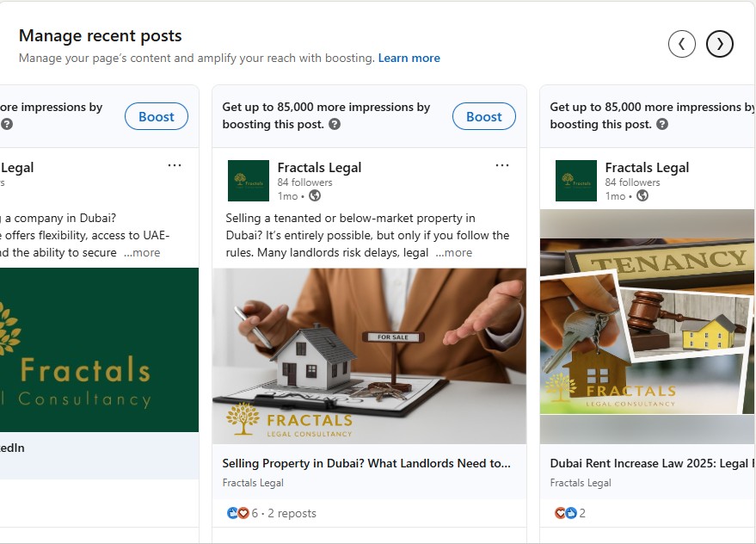
Task: Click the next posts carousel arrow
Action: coord(720,43)
